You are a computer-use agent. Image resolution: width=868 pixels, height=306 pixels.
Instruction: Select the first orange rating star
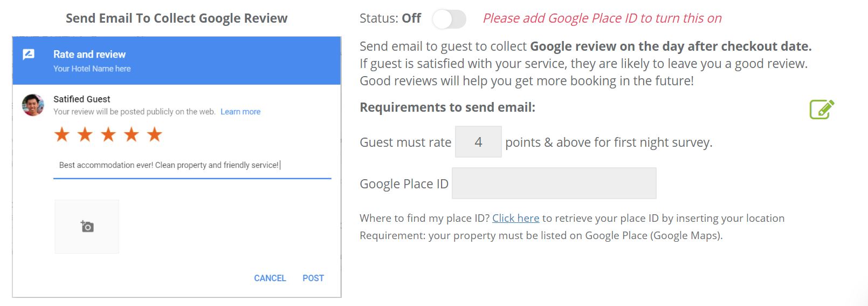pos(62,134)
